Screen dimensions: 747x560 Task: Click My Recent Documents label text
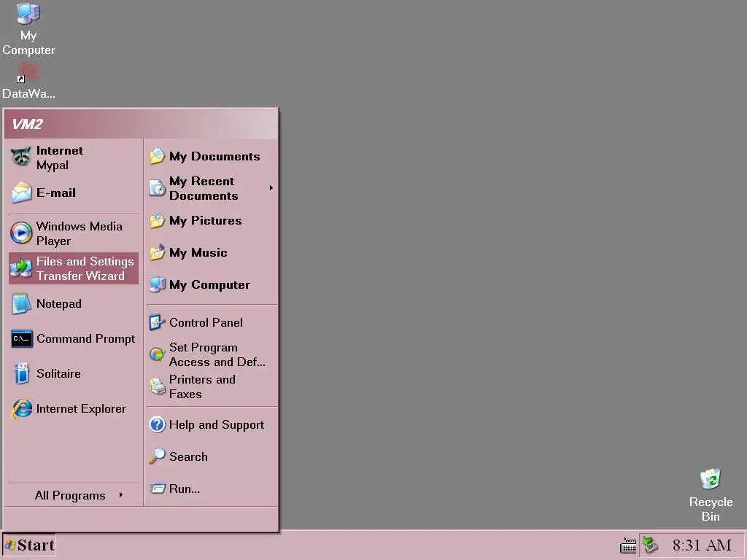coord(204,189)
